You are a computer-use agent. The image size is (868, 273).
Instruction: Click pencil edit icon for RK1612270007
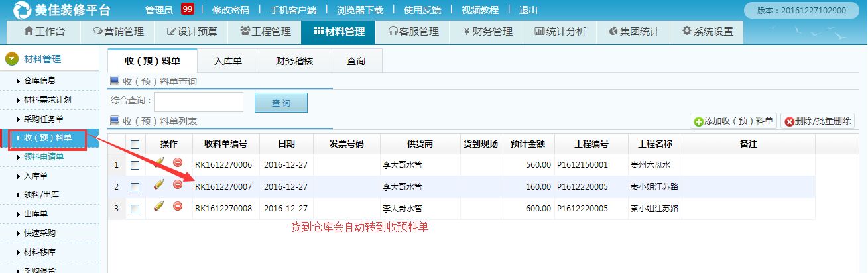[158, 185]
